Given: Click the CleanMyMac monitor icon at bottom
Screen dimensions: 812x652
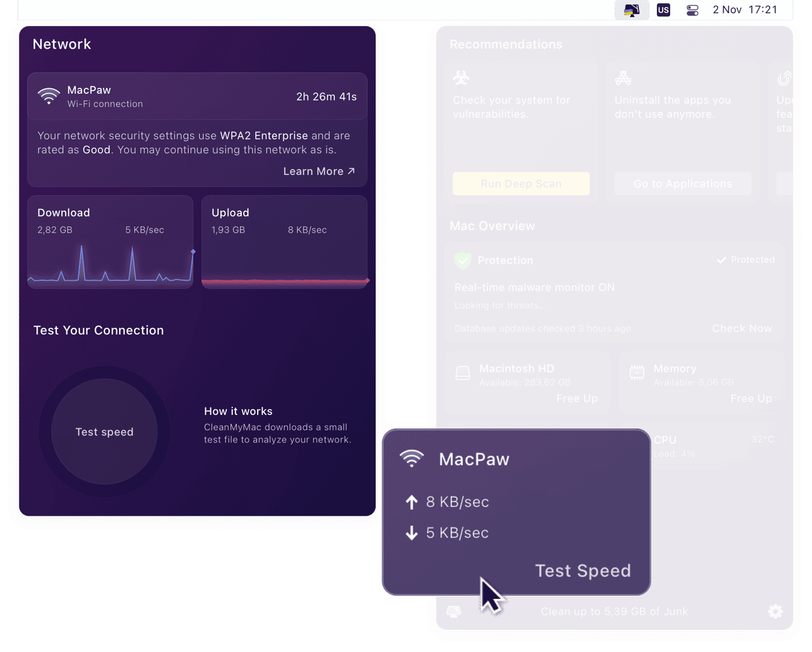Looking at the screenshot, I should pyautogui.click(x=453, y=611).
